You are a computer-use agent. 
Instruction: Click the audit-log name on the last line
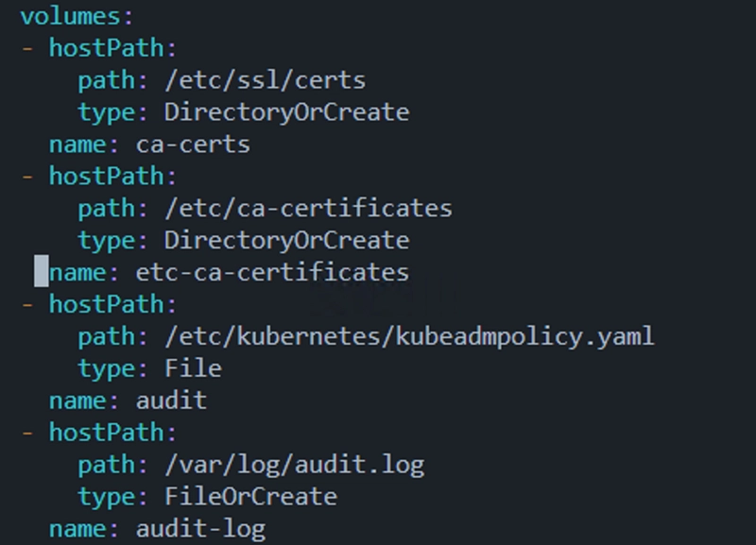point(200,529)
